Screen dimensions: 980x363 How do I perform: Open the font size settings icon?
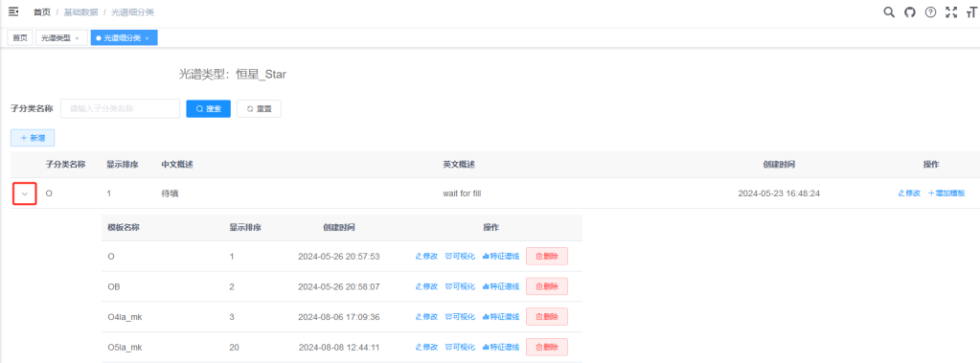pos(970,11)
